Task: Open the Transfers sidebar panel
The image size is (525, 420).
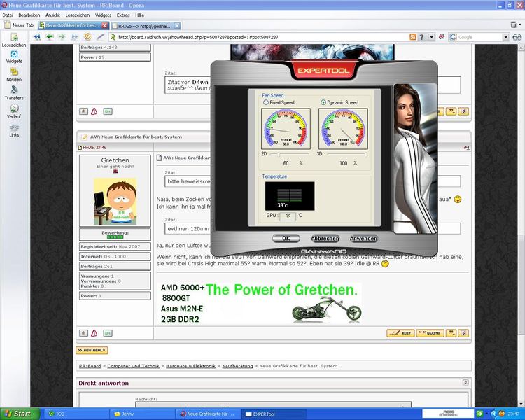Action: (14, 93)
